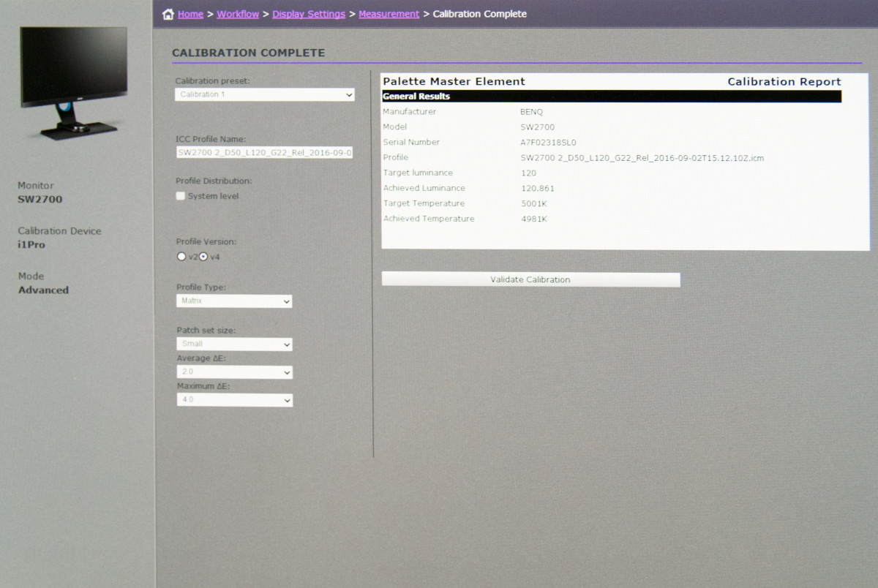
Task: Click the Target Temperature value 5001K
Action: pyautogui.click(x=533, y=204)
